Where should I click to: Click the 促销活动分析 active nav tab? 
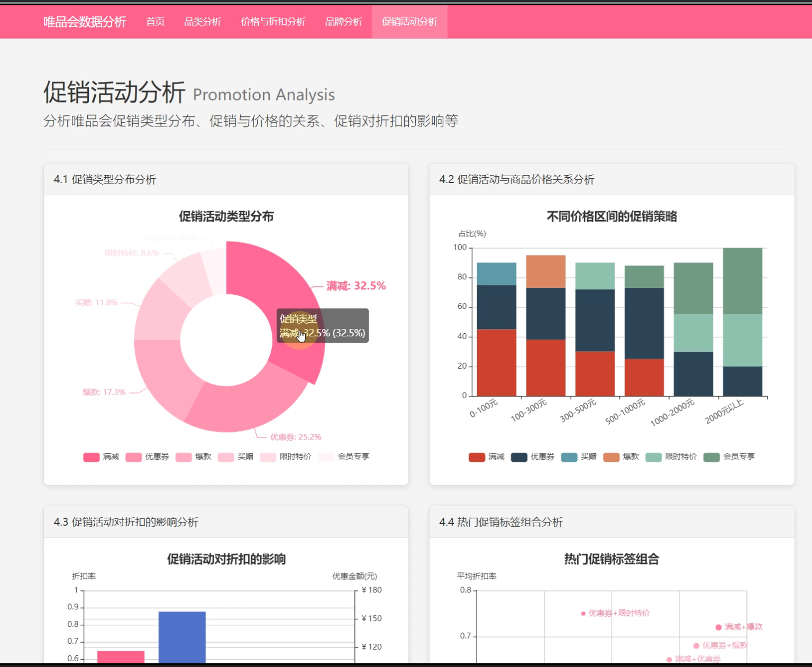409,22
